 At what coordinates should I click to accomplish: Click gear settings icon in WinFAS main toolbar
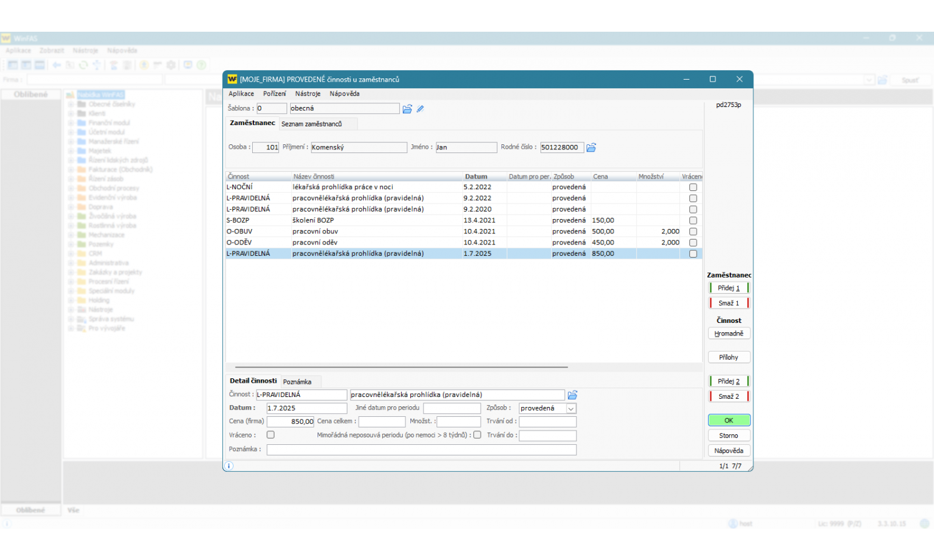(171, 65)
